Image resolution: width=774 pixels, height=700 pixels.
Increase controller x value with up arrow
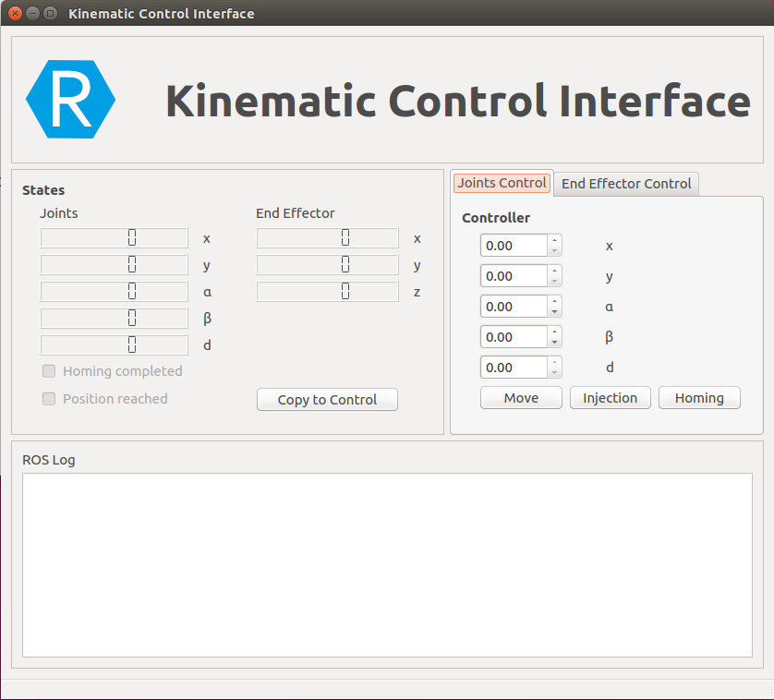click(555, 240)
